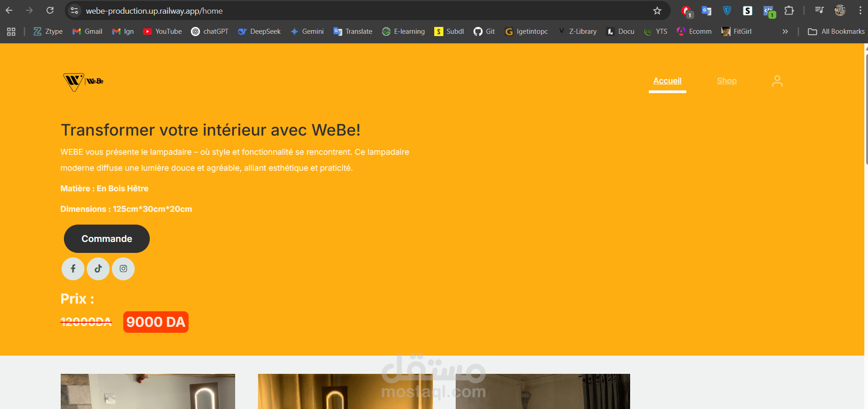The image size is (868, 409).
Task: Open the code extension icon with green badge
Action: click(769, 11)
